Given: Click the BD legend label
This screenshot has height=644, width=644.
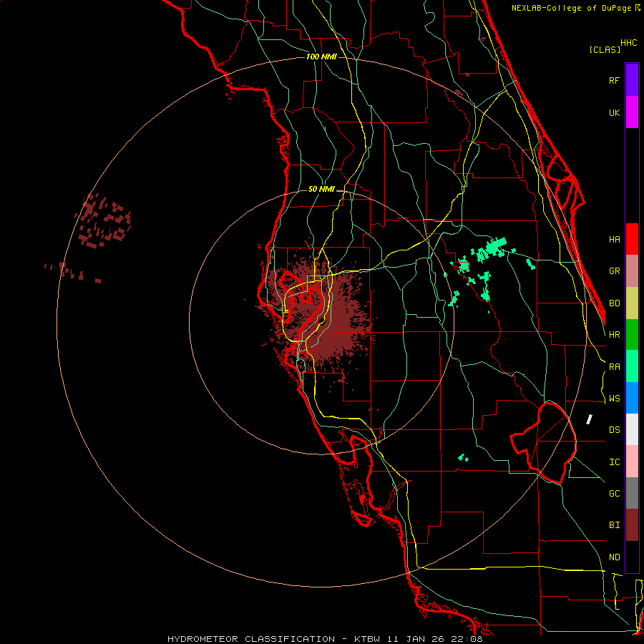Looking at the screenshot, I should 614,303.
